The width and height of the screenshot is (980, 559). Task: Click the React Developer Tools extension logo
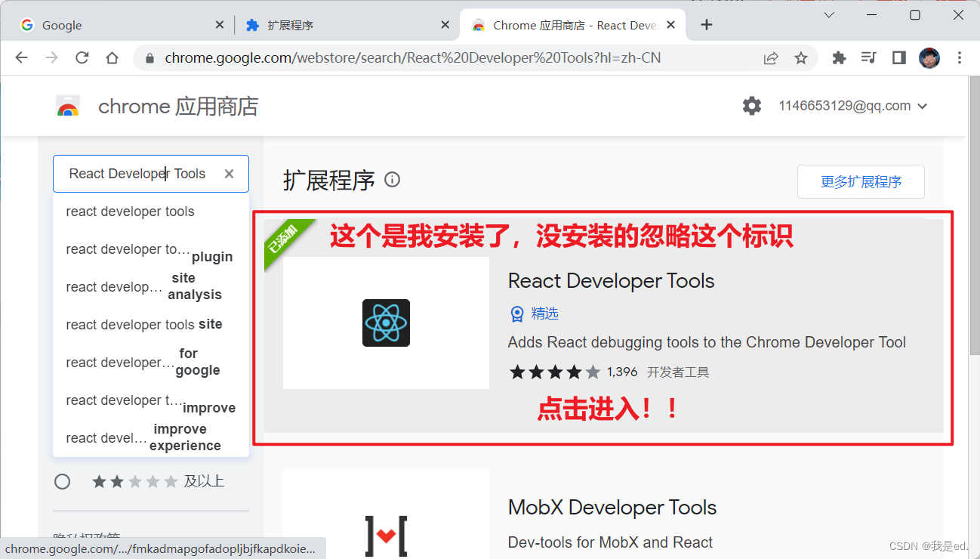[x=385, y=322]
